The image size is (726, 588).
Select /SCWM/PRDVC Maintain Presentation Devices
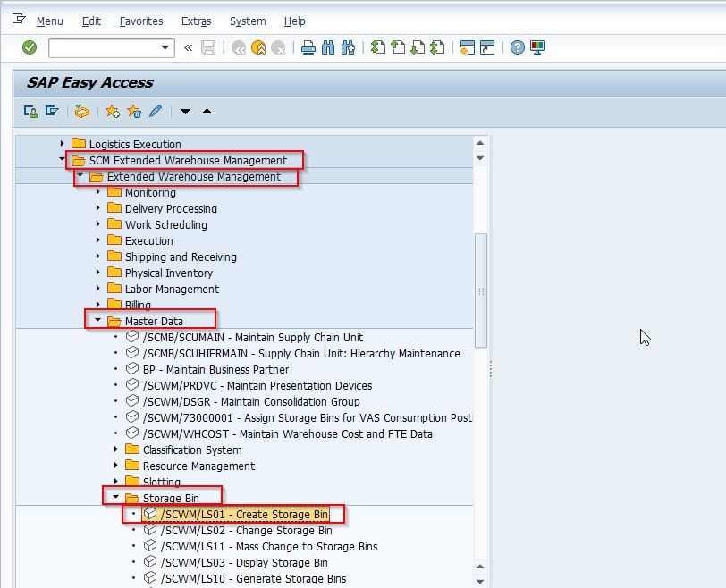[x=257, y=386]
